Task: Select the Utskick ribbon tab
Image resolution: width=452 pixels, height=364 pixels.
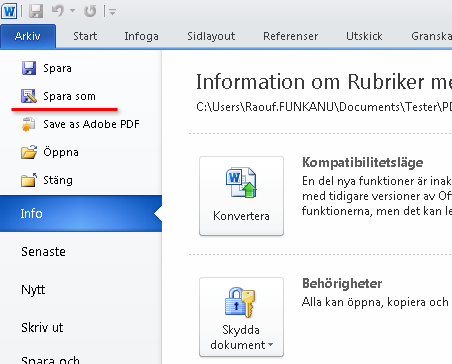Action: click(x=364, y=36)
